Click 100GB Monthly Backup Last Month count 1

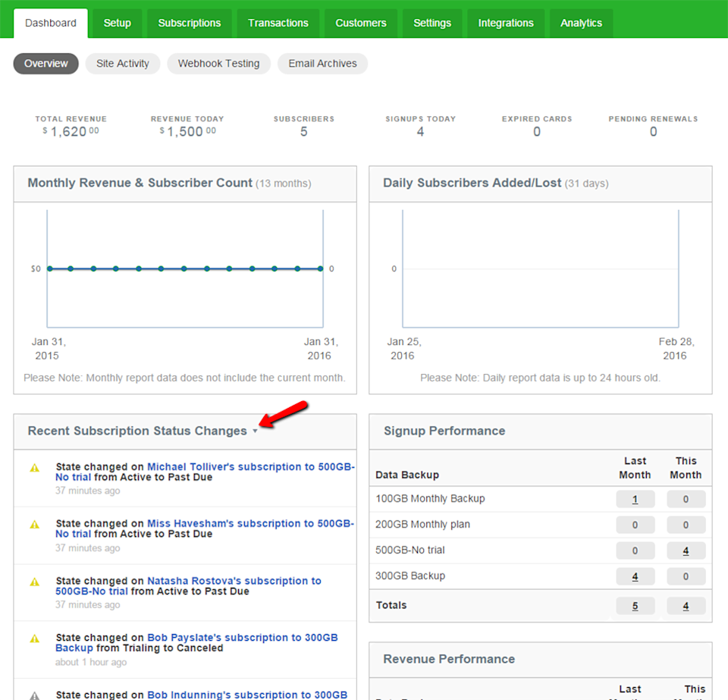[635, 500]
